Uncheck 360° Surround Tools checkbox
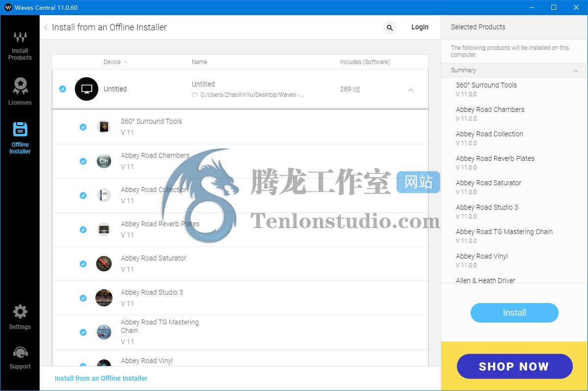The width and height of the screenshot is (588, 391). click(x=83, y=127)
